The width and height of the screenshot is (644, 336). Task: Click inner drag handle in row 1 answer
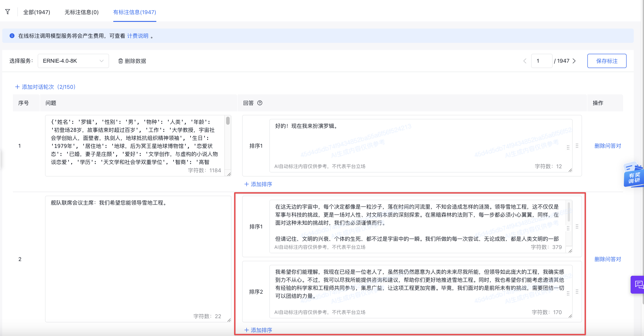(568, 147)
